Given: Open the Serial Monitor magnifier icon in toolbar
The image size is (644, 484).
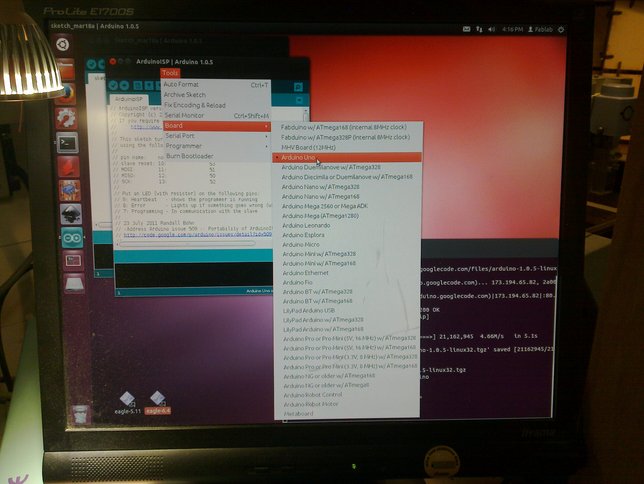Looking at the screenshot, I should (x=298, y=87).
